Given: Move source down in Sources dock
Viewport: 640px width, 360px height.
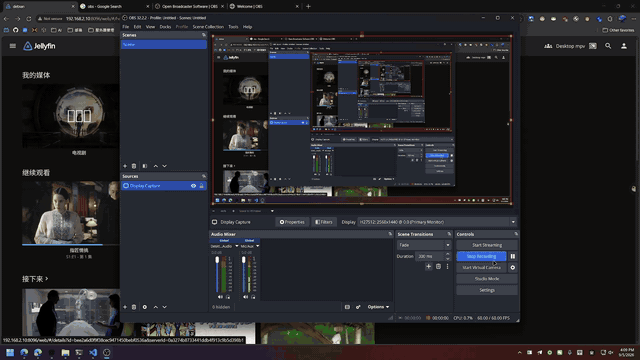Looking at the screenshot, I should (164, 307).
